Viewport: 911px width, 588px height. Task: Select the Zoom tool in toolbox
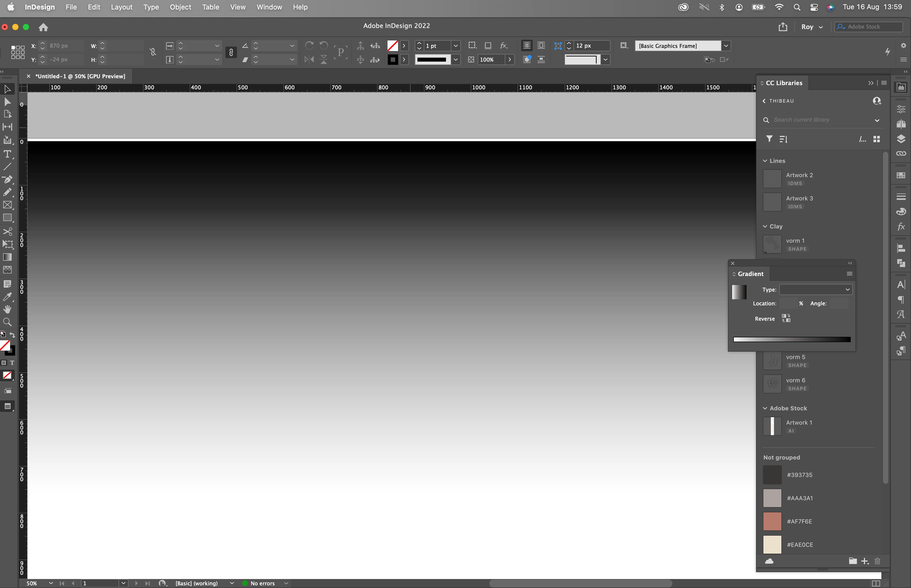coord(7,322)
